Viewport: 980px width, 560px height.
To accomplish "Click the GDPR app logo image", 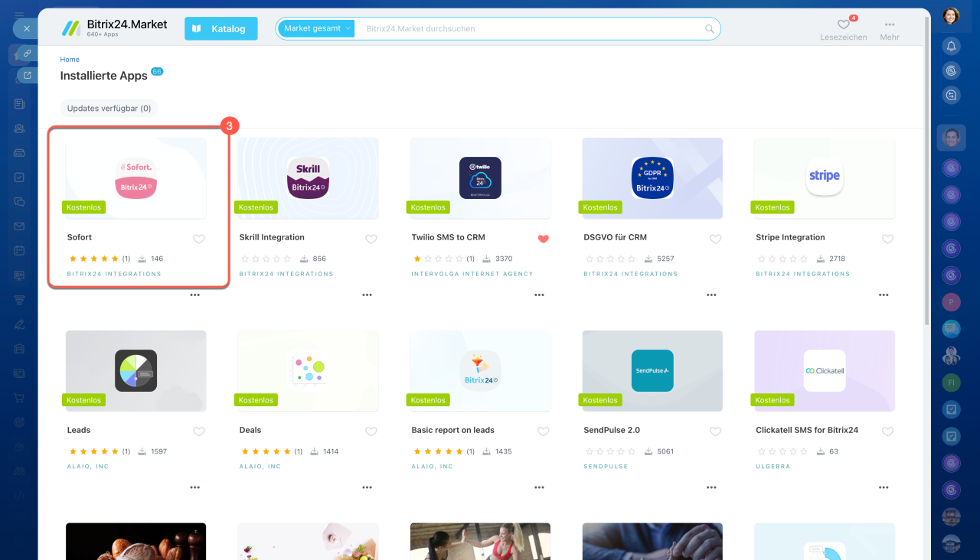I will (x=652, y=177).
